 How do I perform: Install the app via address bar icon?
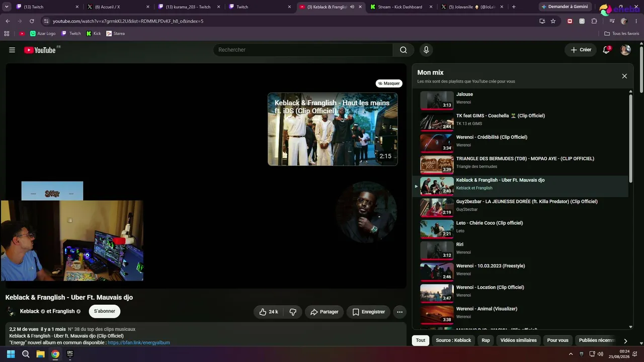(x=542, y=21)
